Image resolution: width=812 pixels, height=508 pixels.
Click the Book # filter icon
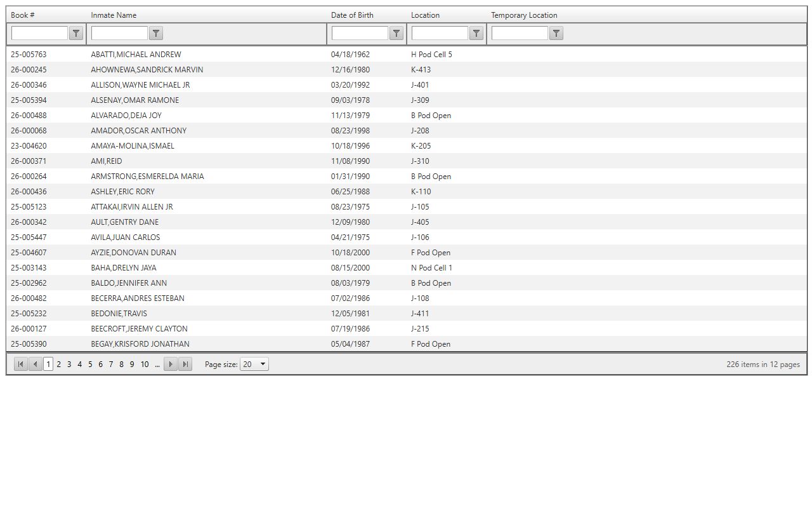76,34
